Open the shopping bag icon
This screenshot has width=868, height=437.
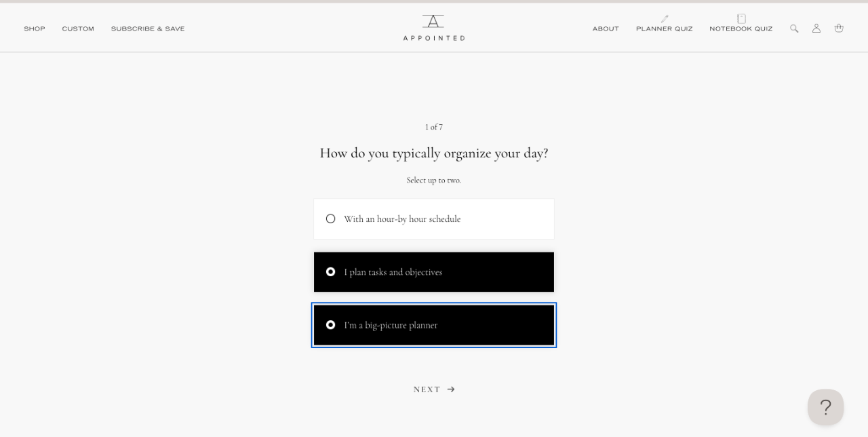point(839,28)
